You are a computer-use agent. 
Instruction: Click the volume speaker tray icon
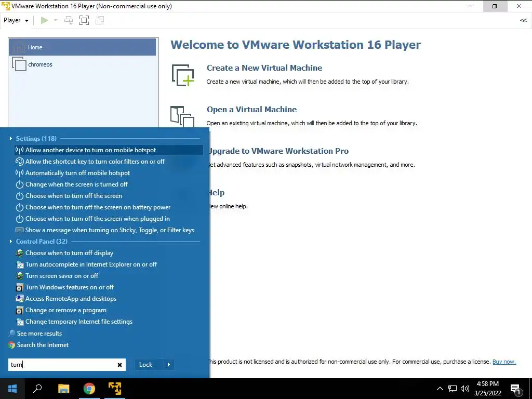[x=465, y=389]
